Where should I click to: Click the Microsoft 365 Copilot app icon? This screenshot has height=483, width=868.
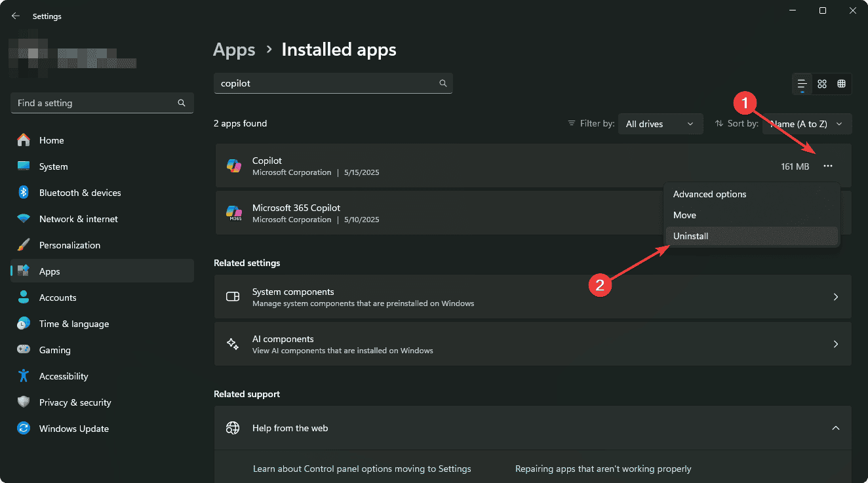[233, 213]
